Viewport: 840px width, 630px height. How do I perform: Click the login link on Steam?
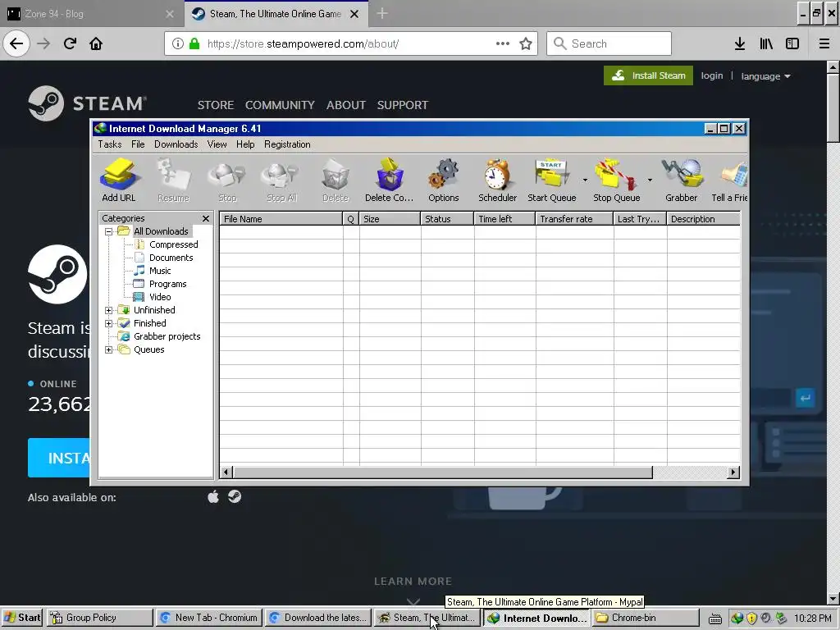(712, 75)
